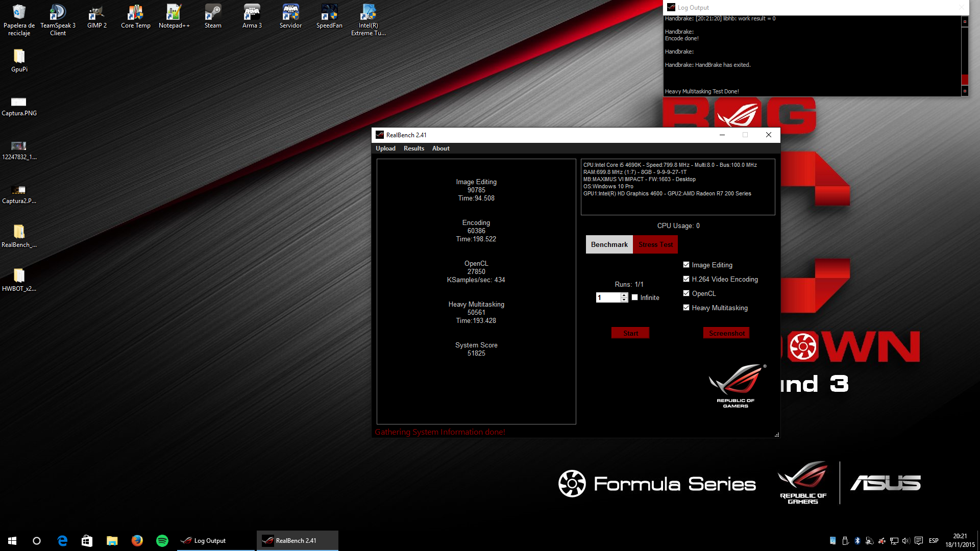Open Spotify from taskbar
980x551 pixels.
click(162, 540)
